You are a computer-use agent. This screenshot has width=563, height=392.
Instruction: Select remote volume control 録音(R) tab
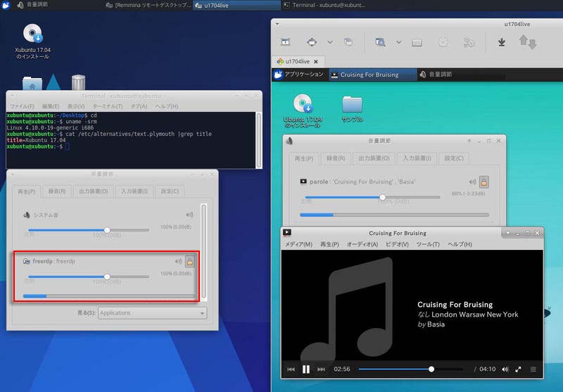tap(336, 158)
